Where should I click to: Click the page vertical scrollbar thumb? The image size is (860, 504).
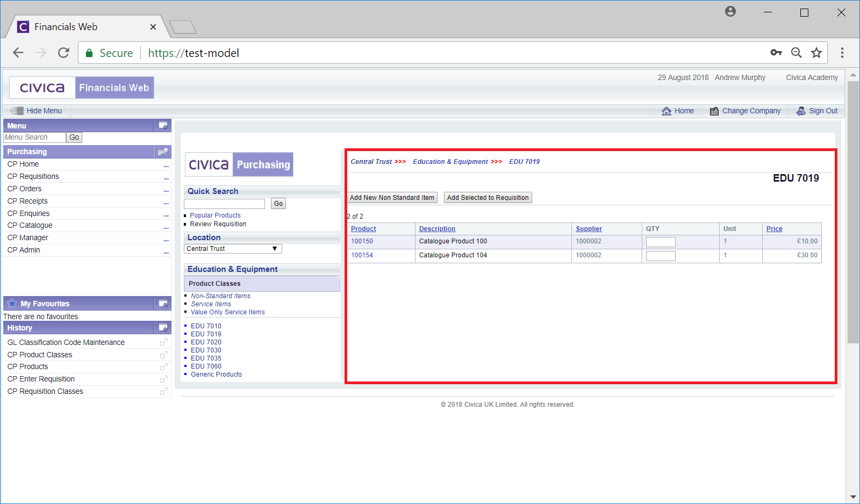853,212
